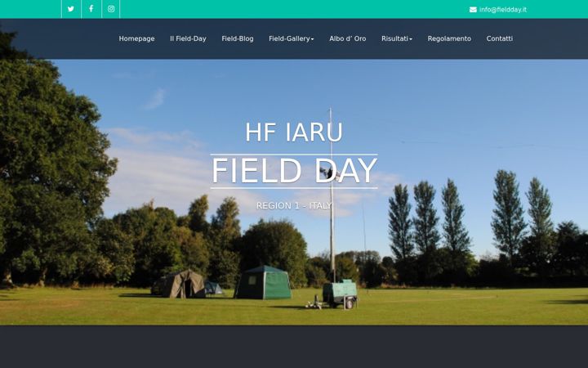Open Albo d' Oro page

coord(348,38)
